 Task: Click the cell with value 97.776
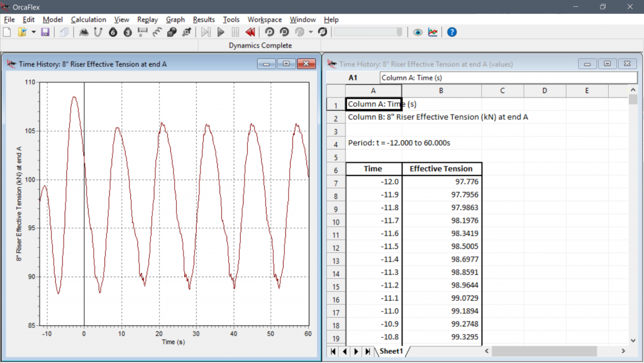442,181
